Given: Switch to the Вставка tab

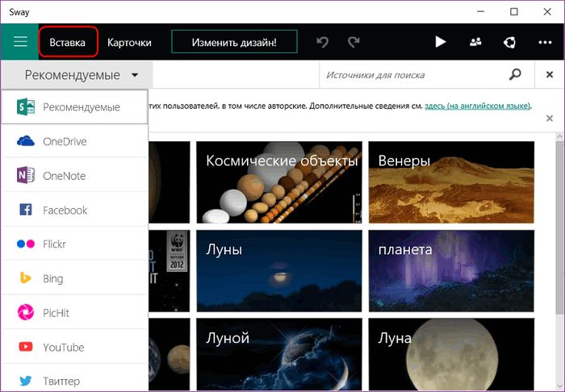Looking at the screenshot, I should [x=68, y=43].
